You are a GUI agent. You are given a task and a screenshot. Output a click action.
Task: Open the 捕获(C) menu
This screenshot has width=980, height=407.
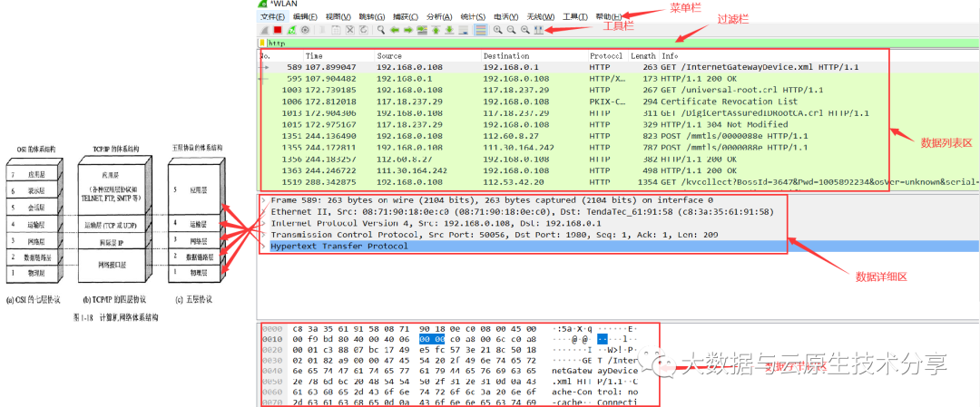point(406,17)
